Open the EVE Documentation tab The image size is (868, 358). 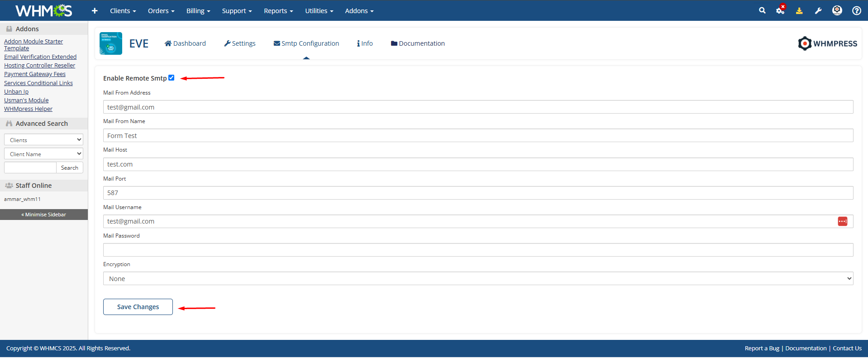[x=418, y=43]
